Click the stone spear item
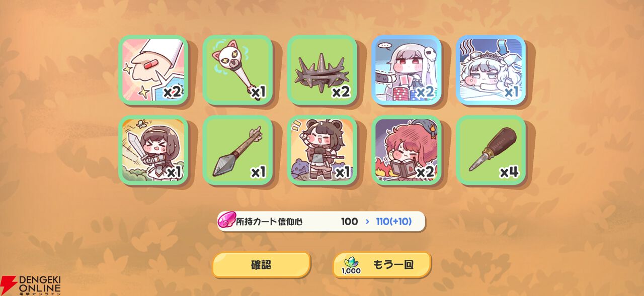 point(238,150)
